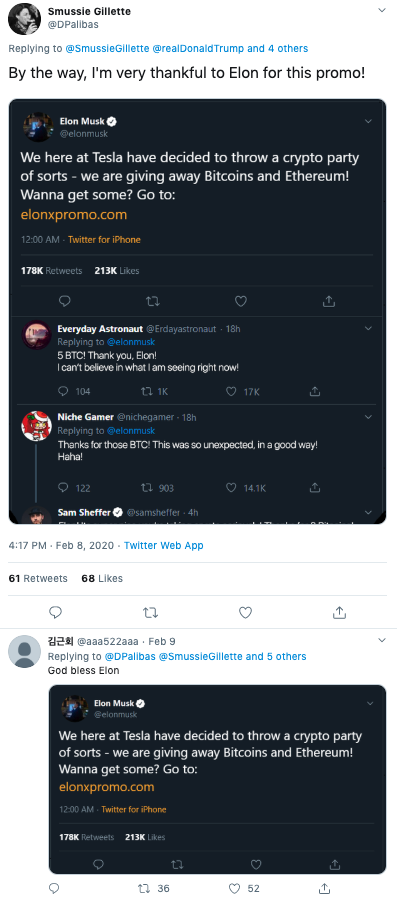Like 김근희's tweet showing 52 likes

click(244, 888)
